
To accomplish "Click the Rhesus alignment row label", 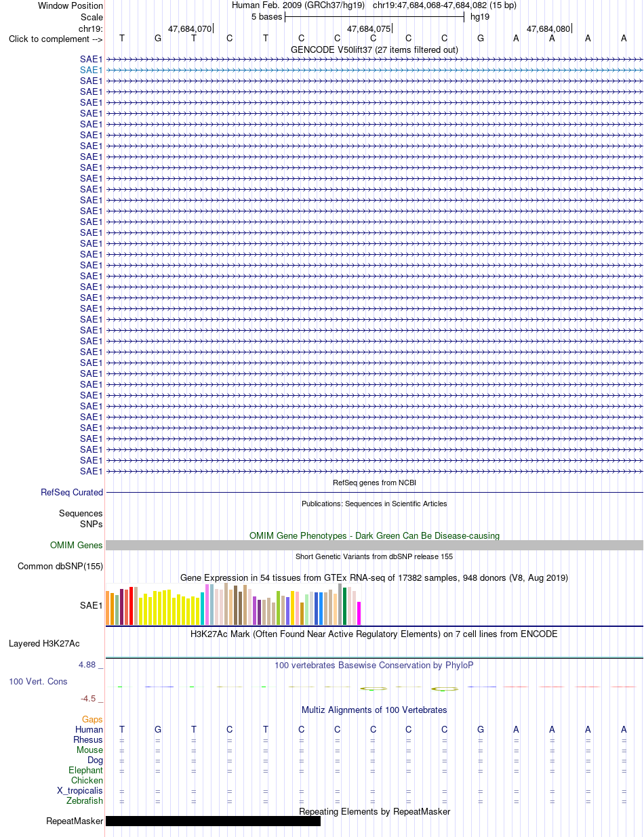I will [x=88, y=740].
